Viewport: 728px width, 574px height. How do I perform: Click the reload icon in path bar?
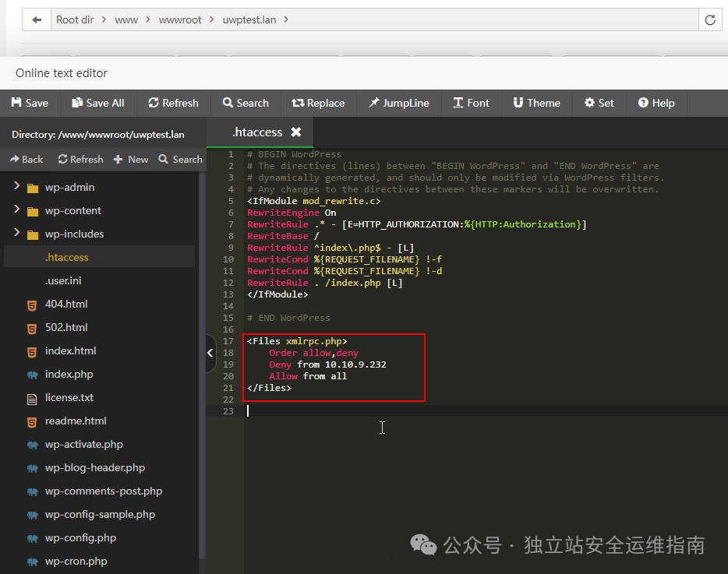[710, 20]
